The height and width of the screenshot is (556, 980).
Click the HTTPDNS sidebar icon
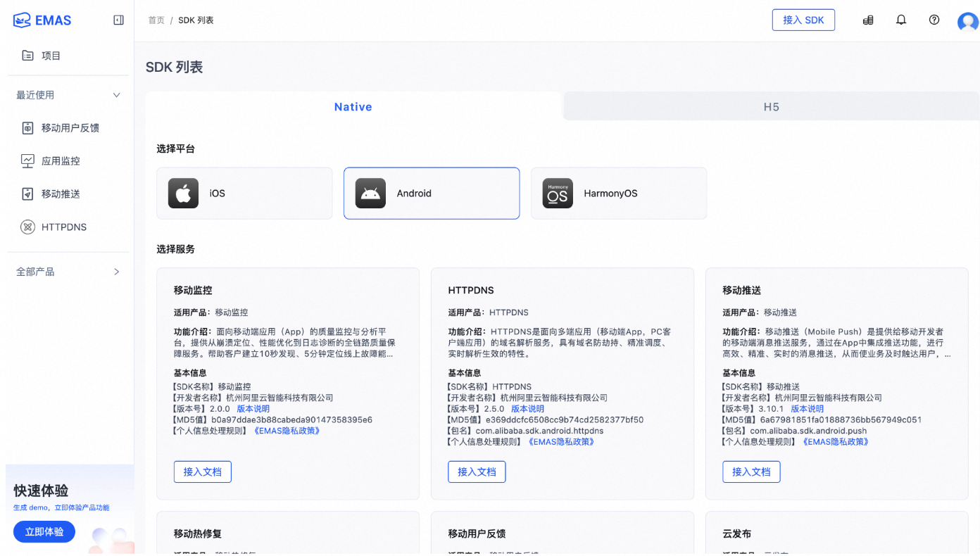click(x=27, y=227)
